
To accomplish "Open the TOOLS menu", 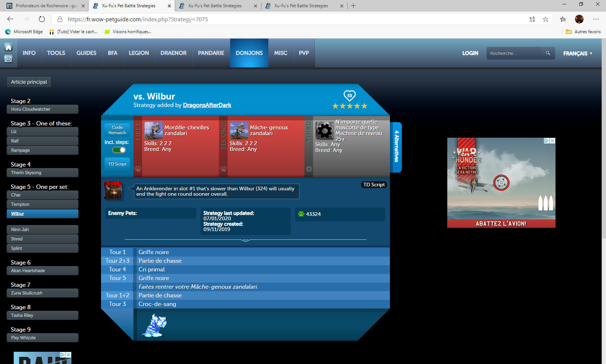I will pyautogui.click(x=56, y=53).
